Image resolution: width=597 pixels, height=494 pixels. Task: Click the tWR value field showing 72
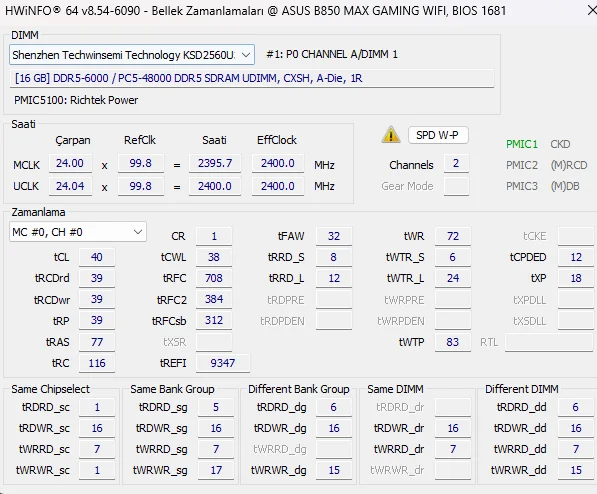pos(453,236)
